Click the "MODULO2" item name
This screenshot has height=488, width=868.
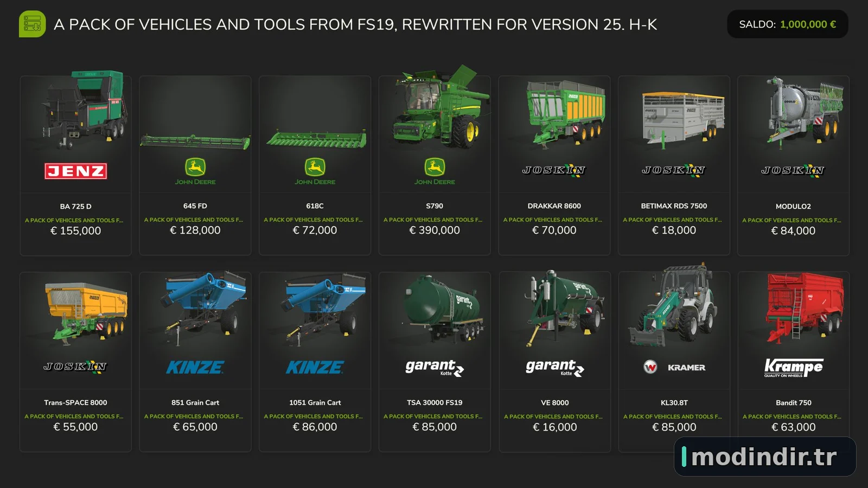pyautogui.click(x=793, y=207)
